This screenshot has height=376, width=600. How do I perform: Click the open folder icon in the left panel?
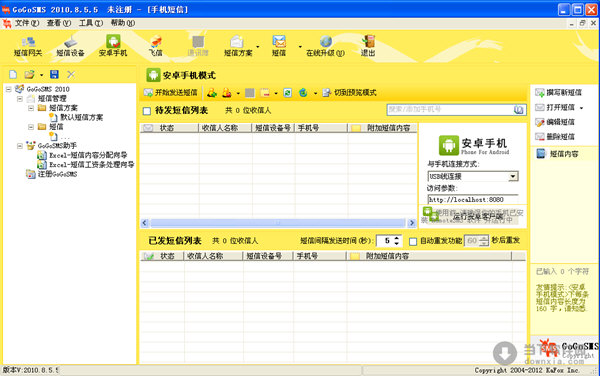pyautogui.click(x=29, y=75)
